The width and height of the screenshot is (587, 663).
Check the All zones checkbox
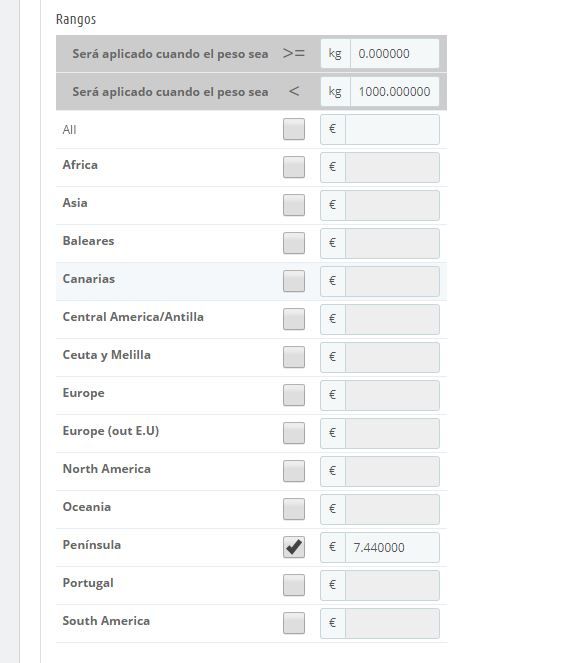(x=294, y=129)
